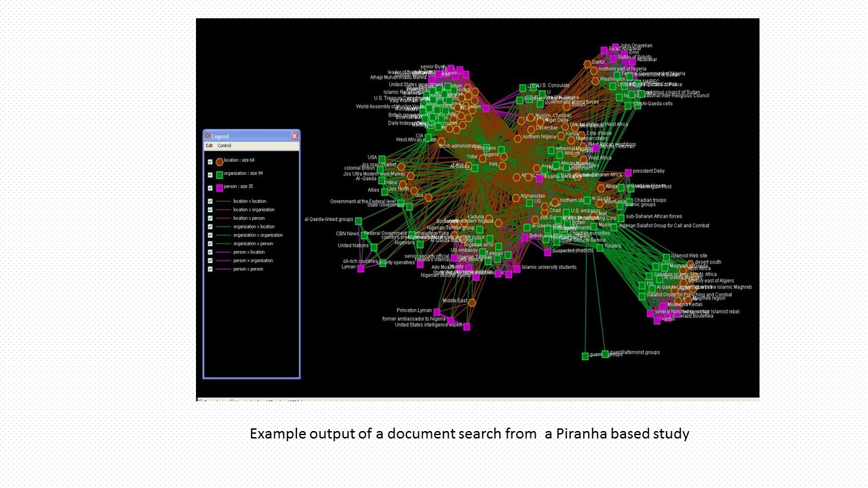Select 'United States intelligence expert' node

(467, 326)
